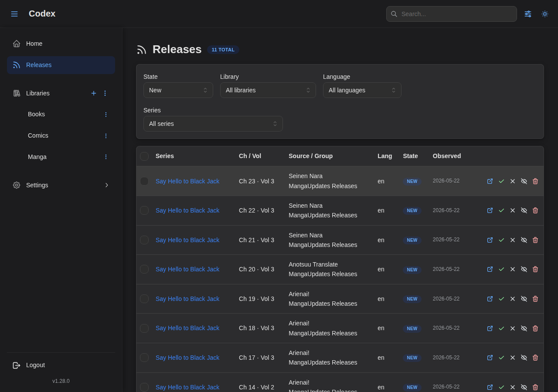
Task: Select the Ch 19 release checkbox
Action: 144,299
